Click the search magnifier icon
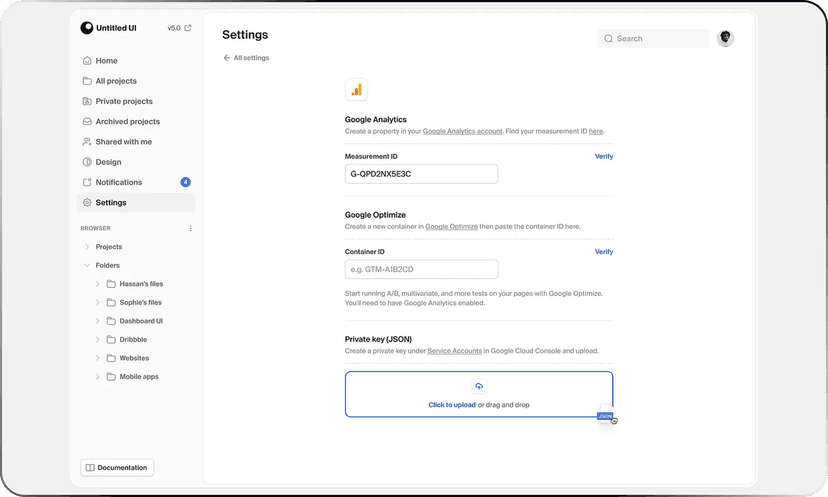Screen dimensions: 828x497 pyautogui.click(x=608, y=39)
